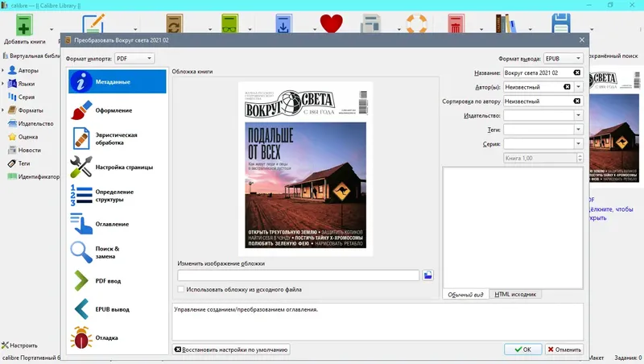Viewport: 644px width, 364px height.
Task: Expand the Авторы tree item
Action: click(3, 70)
